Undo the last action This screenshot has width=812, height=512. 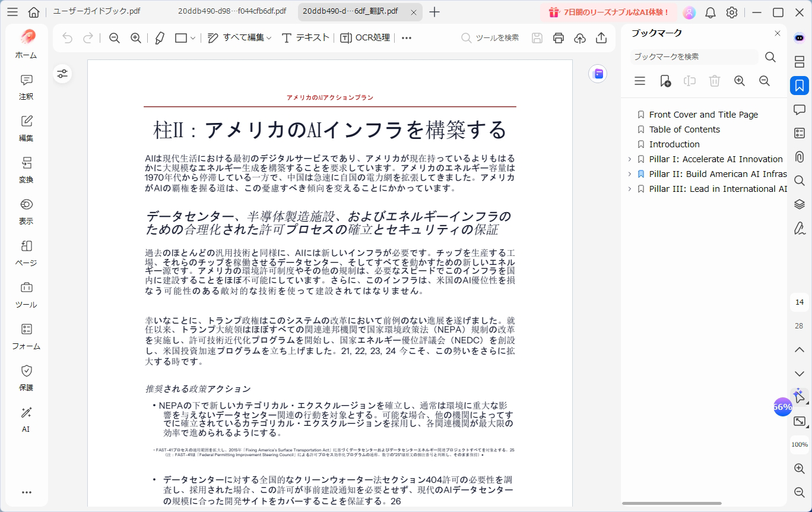click(67, 38)
